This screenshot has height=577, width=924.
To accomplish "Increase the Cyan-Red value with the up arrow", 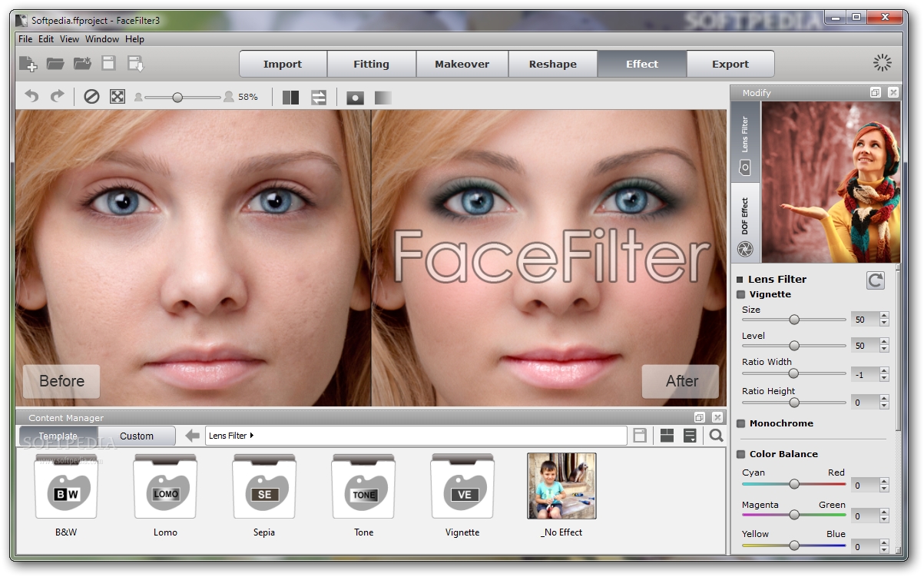I will (x=884, y=482).
